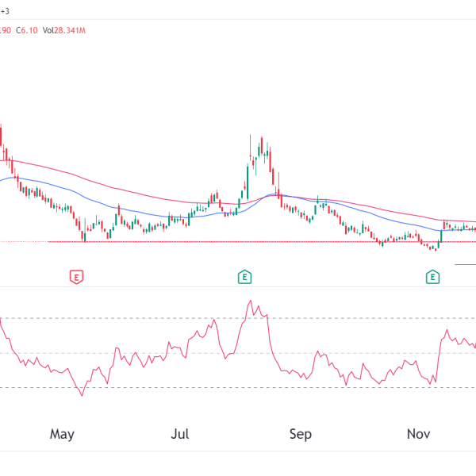Select the Sep label on time axis
This screenshot has width=476, height=476.
[300, 434]
